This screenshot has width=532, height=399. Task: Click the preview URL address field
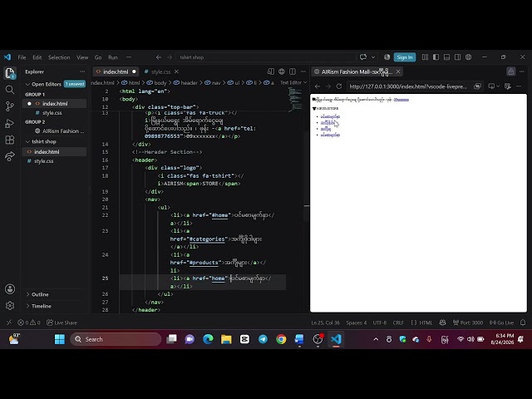pos(408,86)
